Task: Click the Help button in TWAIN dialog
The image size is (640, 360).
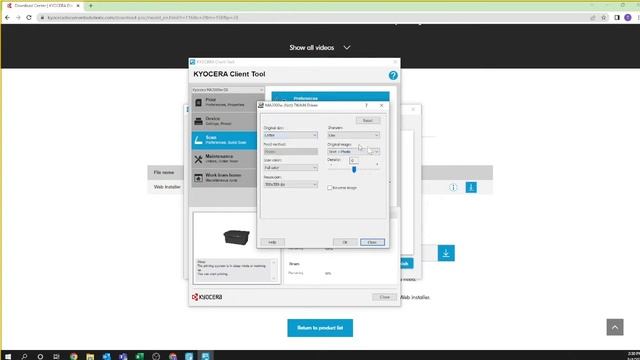Action: 272,242
